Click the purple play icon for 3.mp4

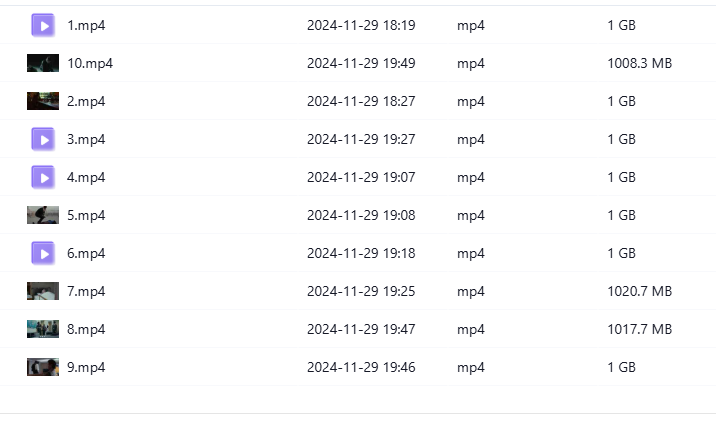pos(43,139)
